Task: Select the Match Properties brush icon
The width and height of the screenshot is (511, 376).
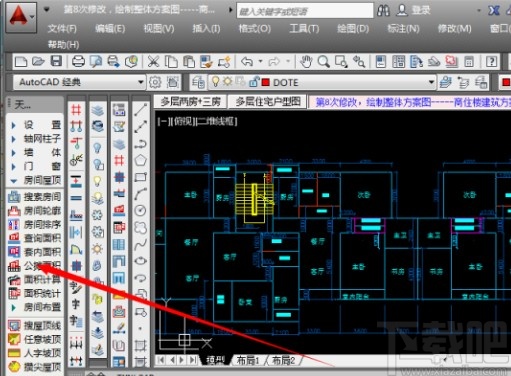Action: (206, 62)
